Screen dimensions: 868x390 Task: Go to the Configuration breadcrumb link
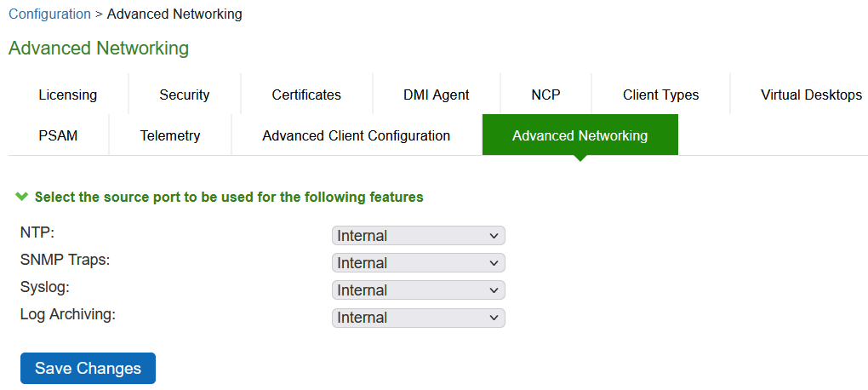[x=49, y=14]
